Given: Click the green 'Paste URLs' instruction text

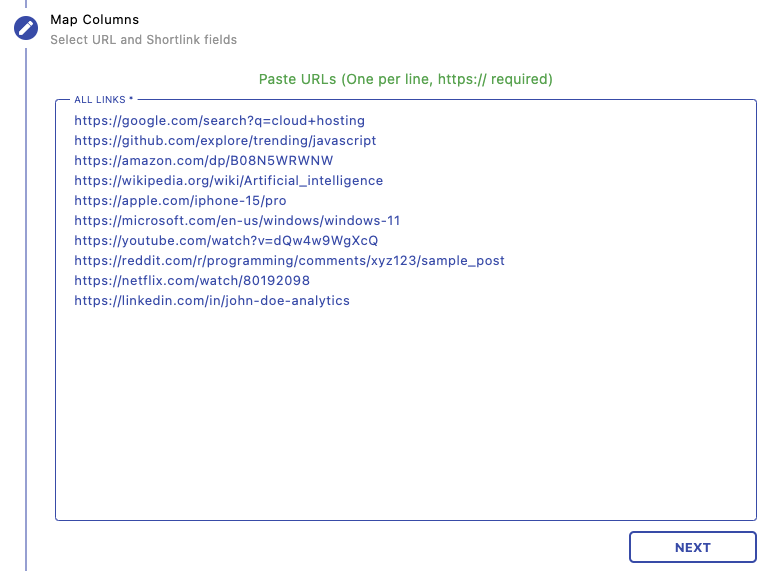Looking at the screenshot, I should (405, 79).
